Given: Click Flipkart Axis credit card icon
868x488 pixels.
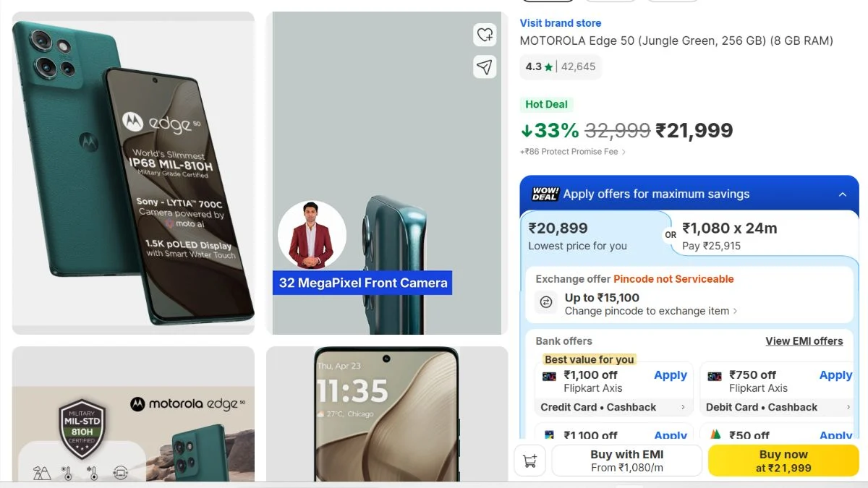Looking at the screenshot, I should point(550,377).
